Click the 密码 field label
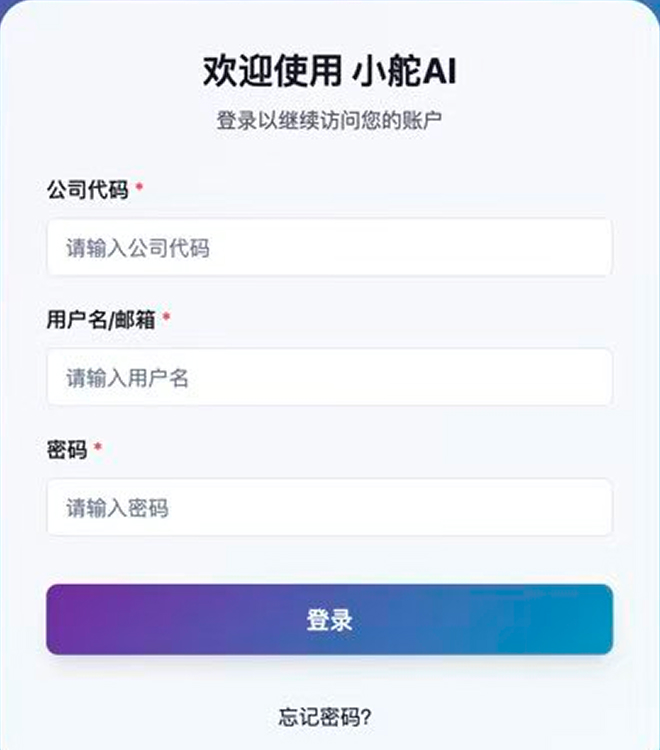Screen dimensions: 660x750 (x=67, y=449)
